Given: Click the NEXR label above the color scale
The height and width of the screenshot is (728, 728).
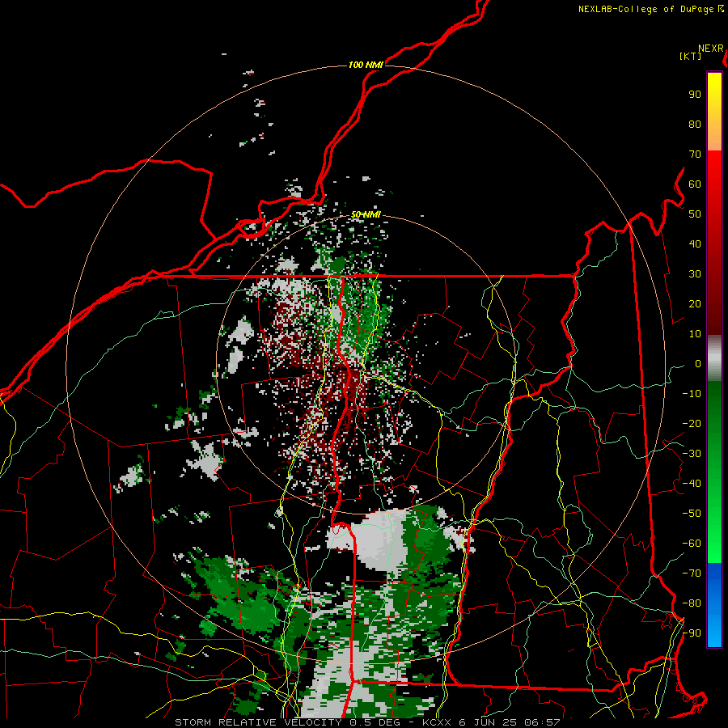Looking at the screenshot, I should point(711,49).
